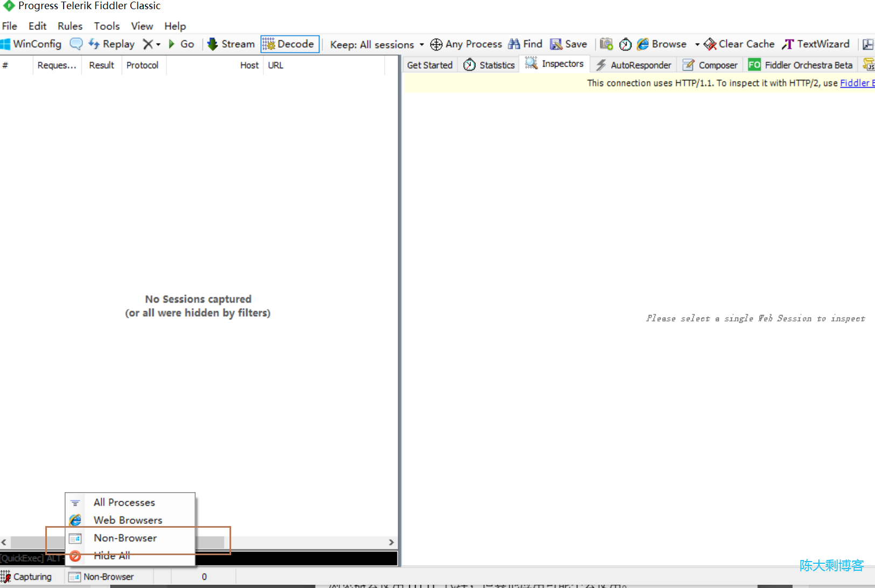
Task: Click the Go resume button
Action: (x=182, y=44)
